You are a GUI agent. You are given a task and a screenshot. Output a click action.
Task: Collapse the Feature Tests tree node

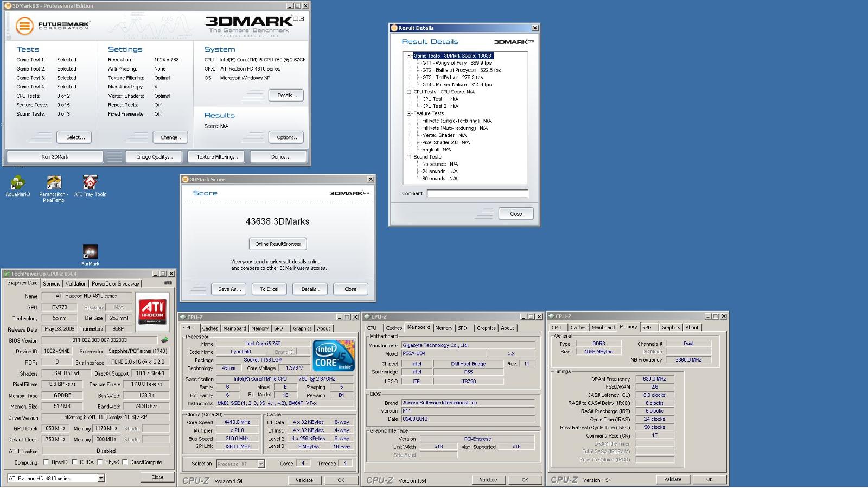(x=409, y=113)
